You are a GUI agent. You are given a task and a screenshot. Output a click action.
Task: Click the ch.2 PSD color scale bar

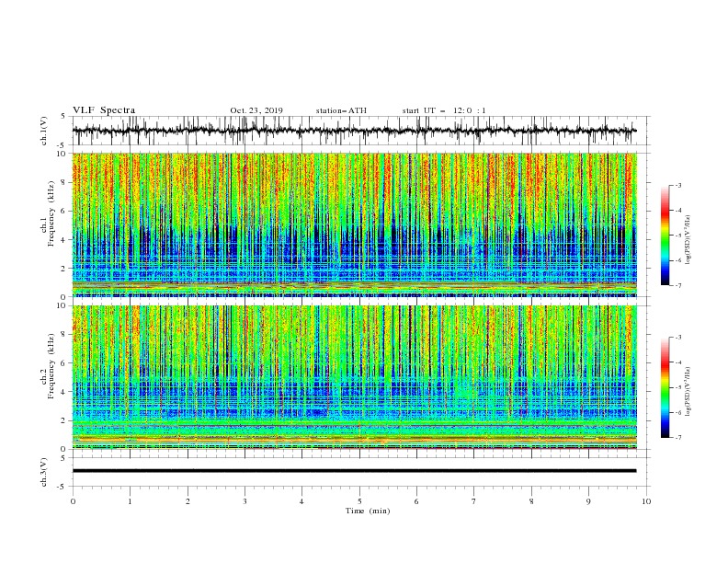coord(665,387)
